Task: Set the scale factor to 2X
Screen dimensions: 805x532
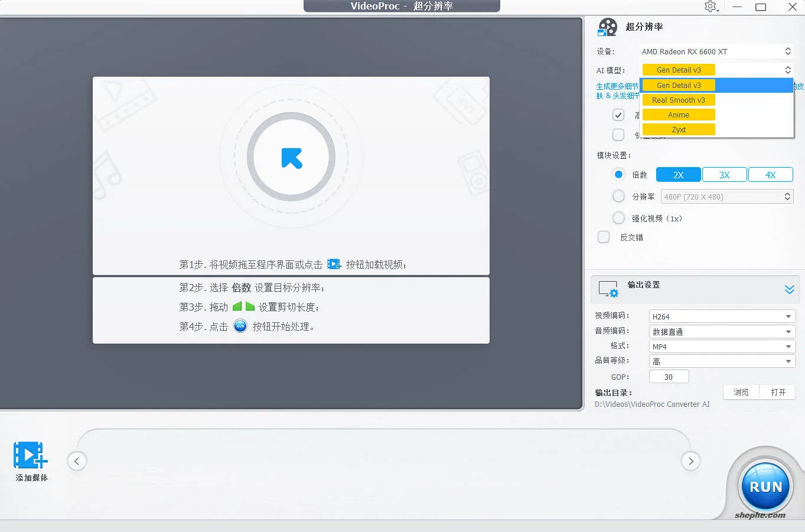Action: [x=679, y=175]
